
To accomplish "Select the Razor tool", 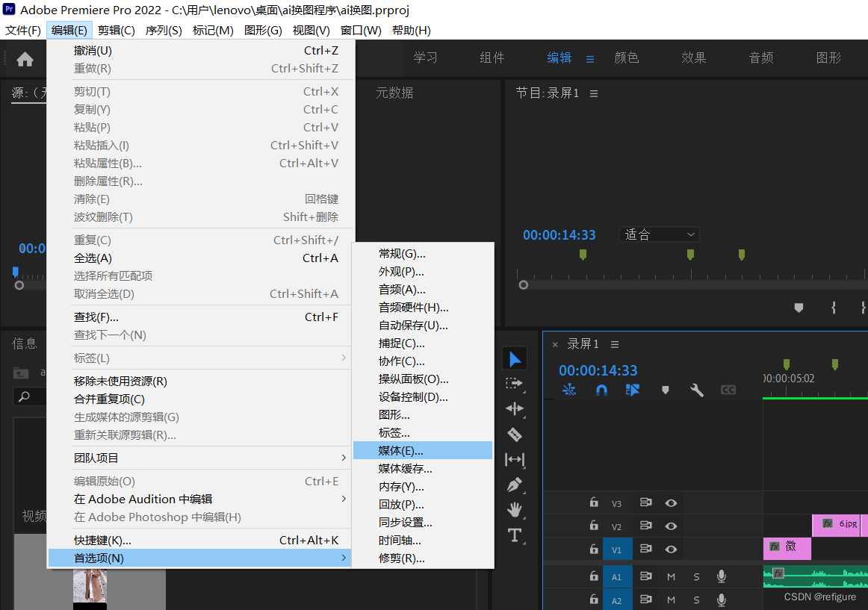I will [x=515, y=435].
